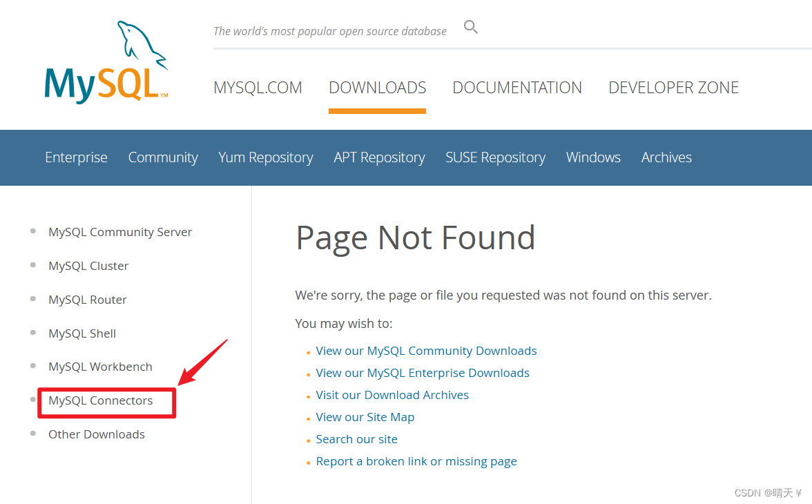Screen dimensions: 812x504
Task: Report a broken link or missing page
Action: coord(416,461)
